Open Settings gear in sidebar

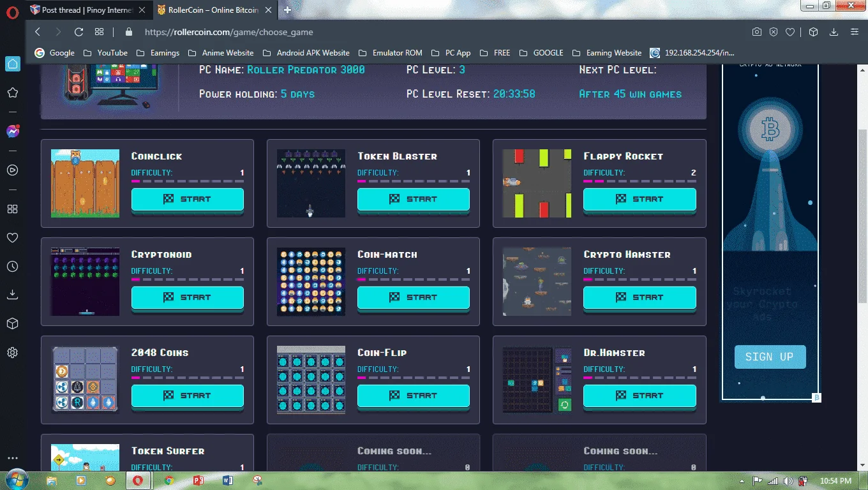[x=12, y=353]
